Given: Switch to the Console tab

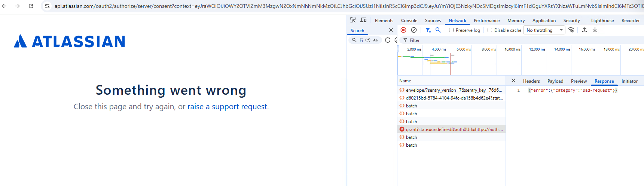Looking at the screenshot, I should 409,21.
